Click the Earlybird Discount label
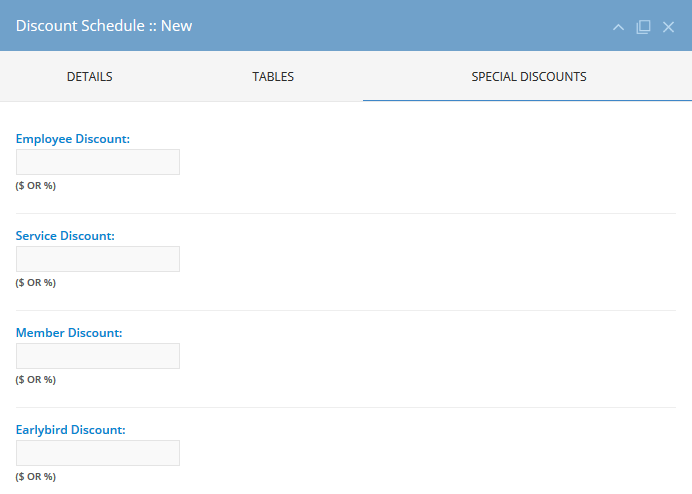 coord(71,430)
